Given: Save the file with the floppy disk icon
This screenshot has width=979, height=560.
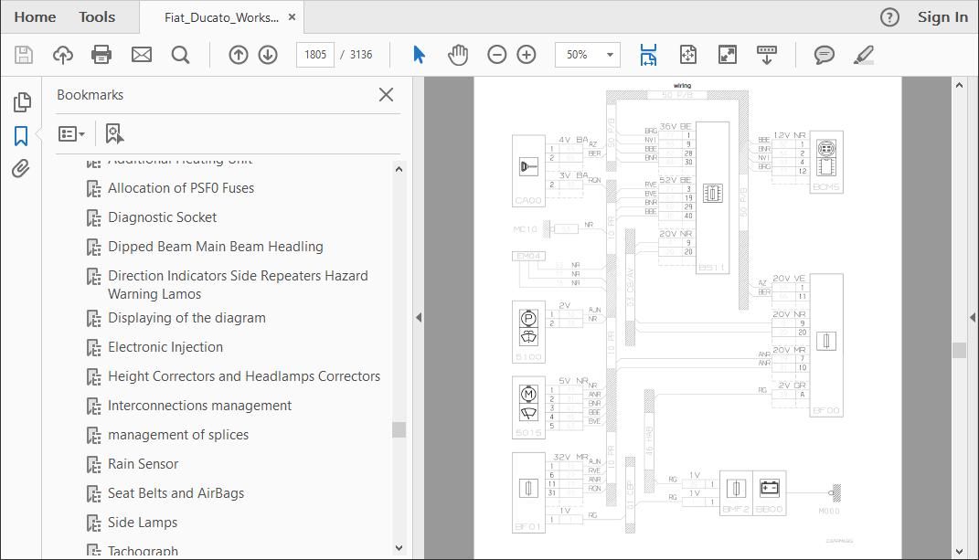Looking at the screenshot, I should pos(24,55).
